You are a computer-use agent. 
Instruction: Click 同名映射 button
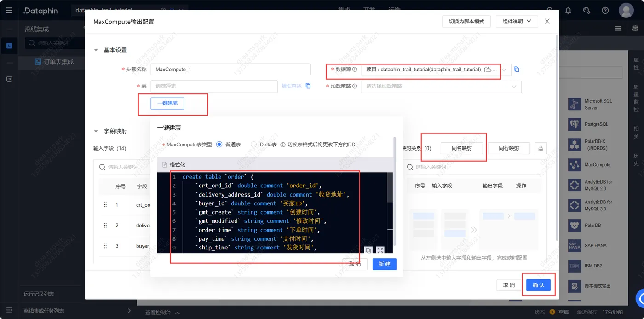click(462, 148)
